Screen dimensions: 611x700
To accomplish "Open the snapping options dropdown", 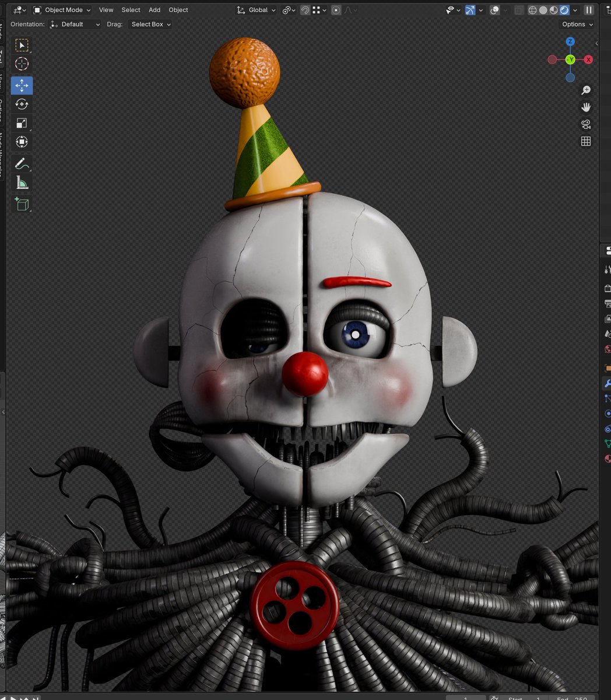I will pos(319,10).
